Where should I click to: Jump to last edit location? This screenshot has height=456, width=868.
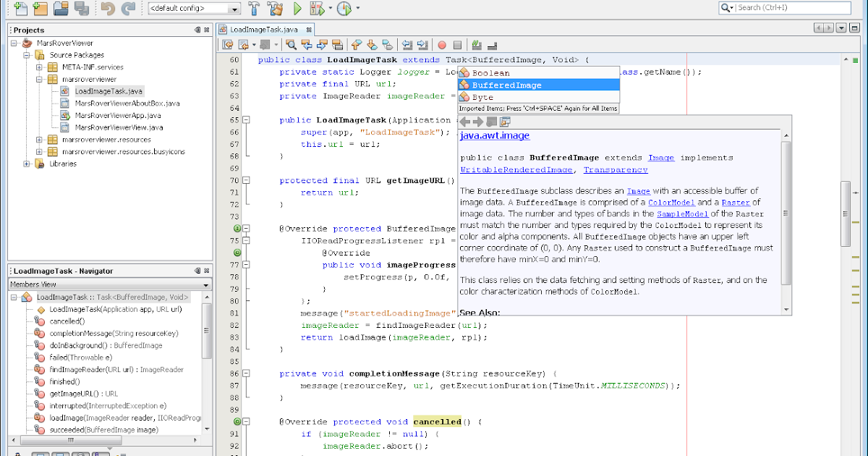click(226, 45)
